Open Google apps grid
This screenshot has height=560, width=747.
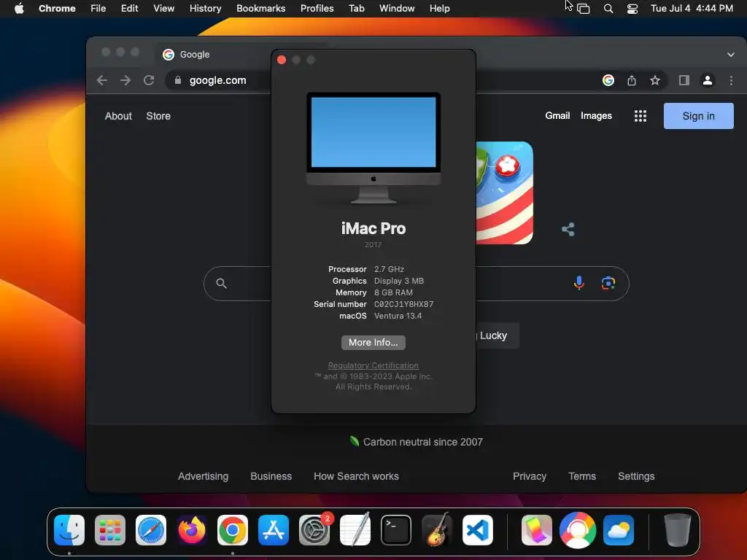[640, 116]
